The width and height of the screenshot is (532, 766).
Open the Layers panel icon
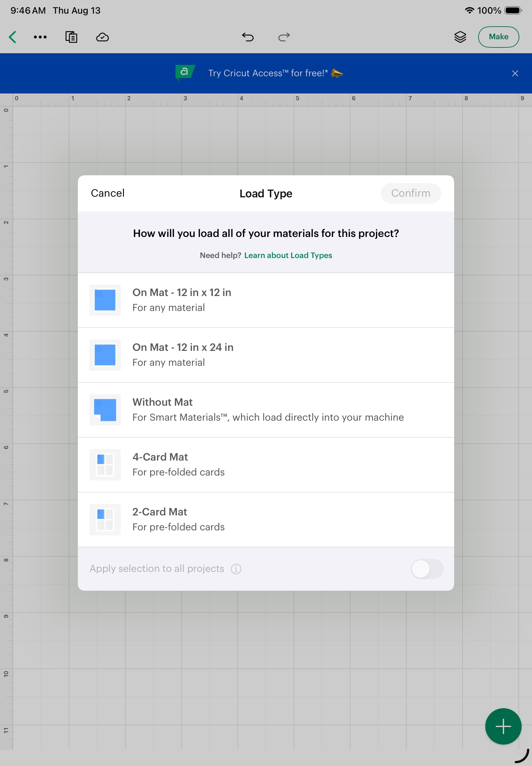click(x=460, y=37)
